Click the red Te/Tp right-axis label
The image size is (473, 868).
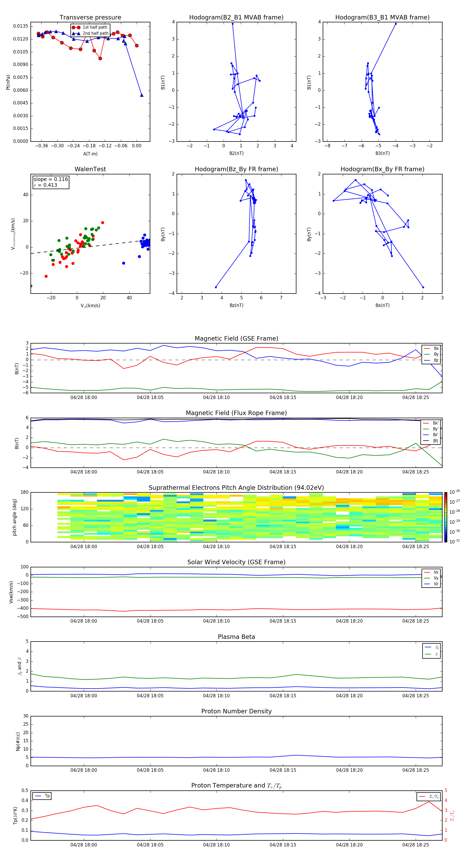452,815
